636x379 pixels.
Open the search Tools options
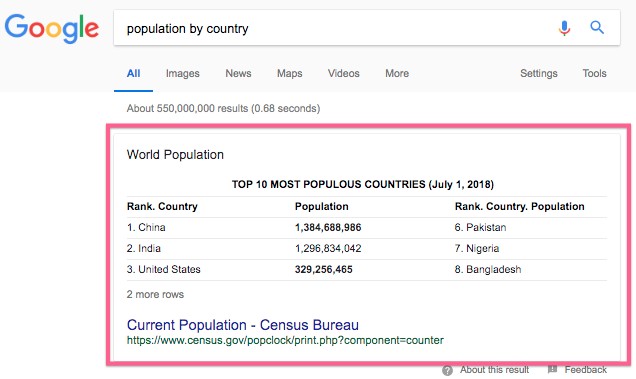(594, 73)
